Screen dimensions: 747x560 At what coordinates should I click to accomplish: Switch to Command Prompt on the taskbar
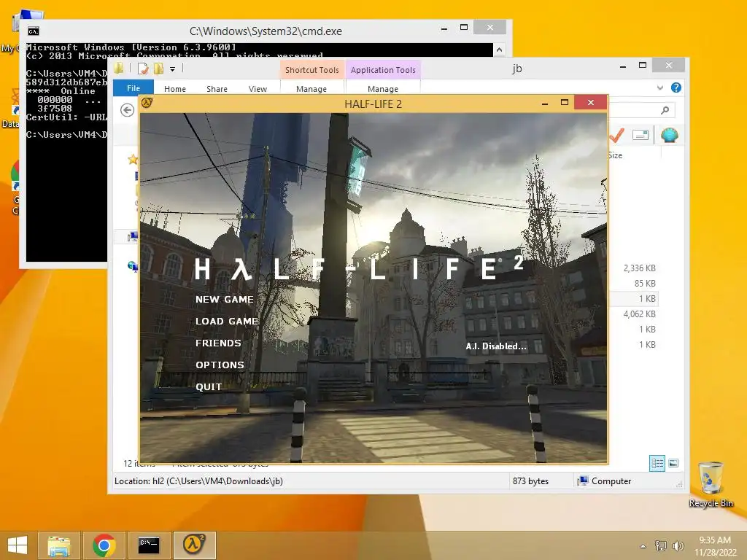149,545
